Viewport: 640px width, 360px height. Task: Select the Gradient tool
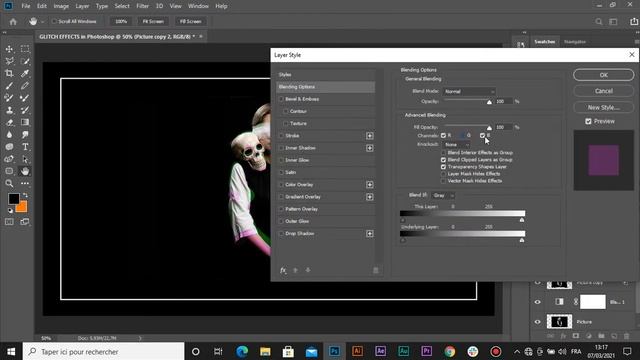[25, 122]
